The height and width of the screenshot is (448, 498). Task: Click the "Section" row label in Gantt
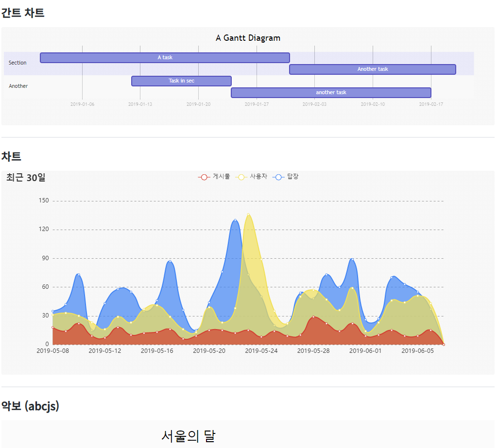pos(17,63)
